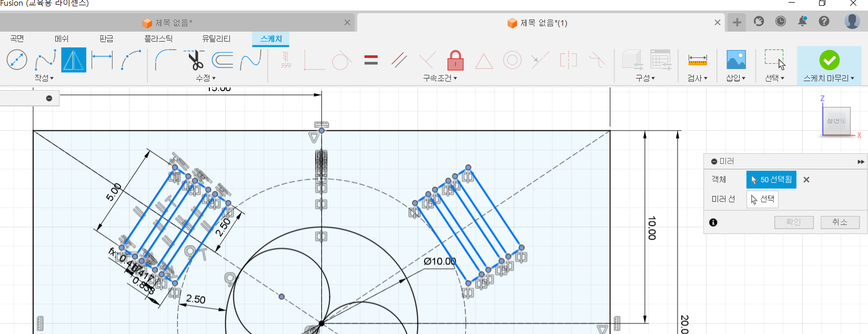Switch to the 메쉬 (Mesh) tab
The image size is (868, 334).
click(x=62, y=39)
